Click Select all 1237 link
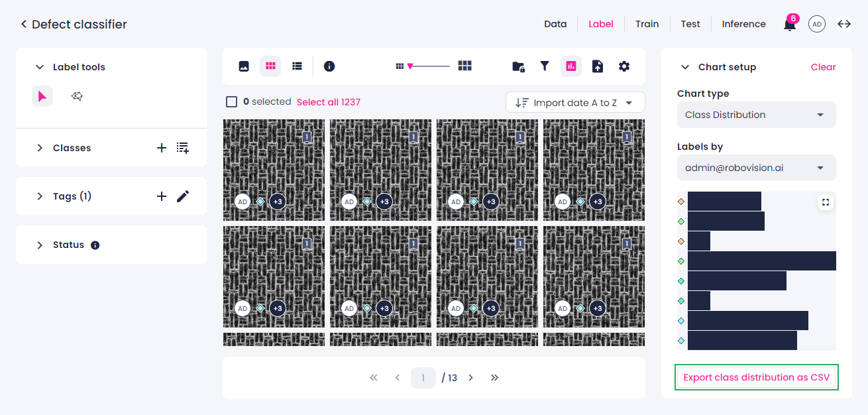Viewport: 868px width, 415px height. [x=329, y=102]
